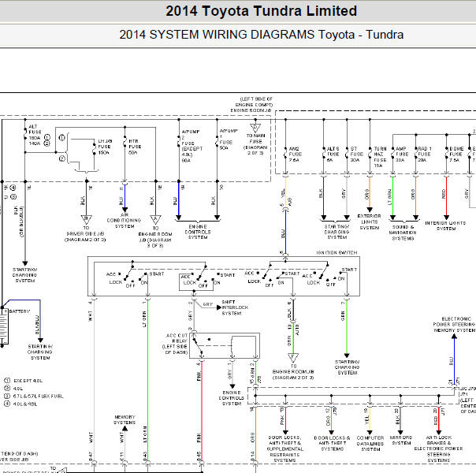Viewport: 476px width, 473px height.
Task: Click the COMPUTER DATA LINES SYSTEM label
Action: coord(370,443)
